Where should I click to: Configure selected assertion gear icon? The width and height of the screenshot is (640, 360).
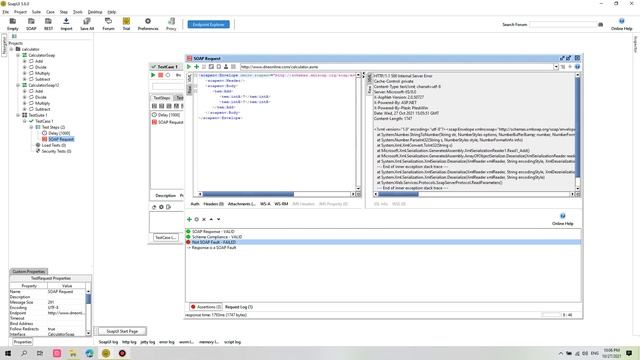tap(196, 219)
